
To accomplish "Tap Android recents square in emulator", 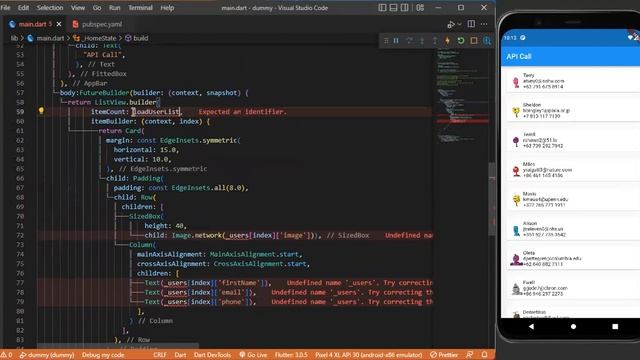I will click(615, 327).
